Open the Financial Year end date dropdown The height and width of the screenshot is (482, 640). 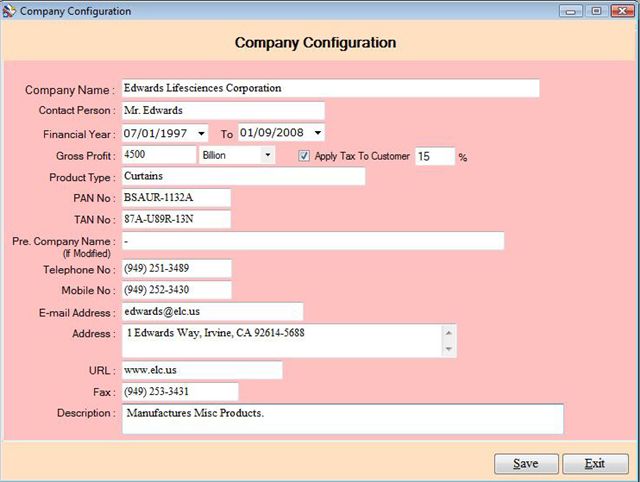[318, 133]
